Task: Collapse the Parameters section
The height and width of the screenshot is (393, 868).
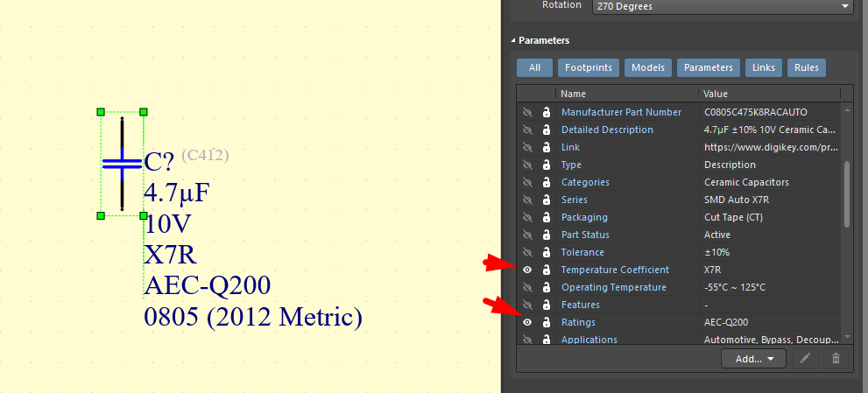Action: click(x=513, y=40)
